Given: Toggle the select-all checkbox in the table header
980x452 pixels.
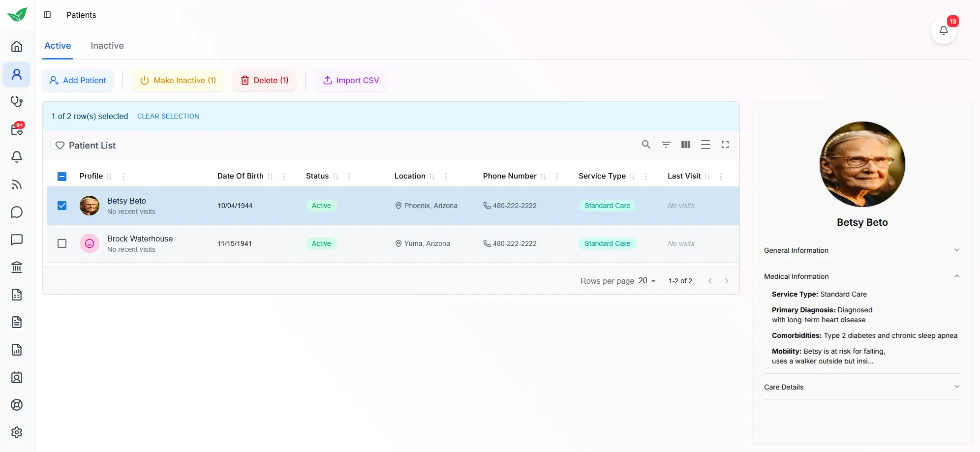Looking at the screenshot, I should coord(62,176).
